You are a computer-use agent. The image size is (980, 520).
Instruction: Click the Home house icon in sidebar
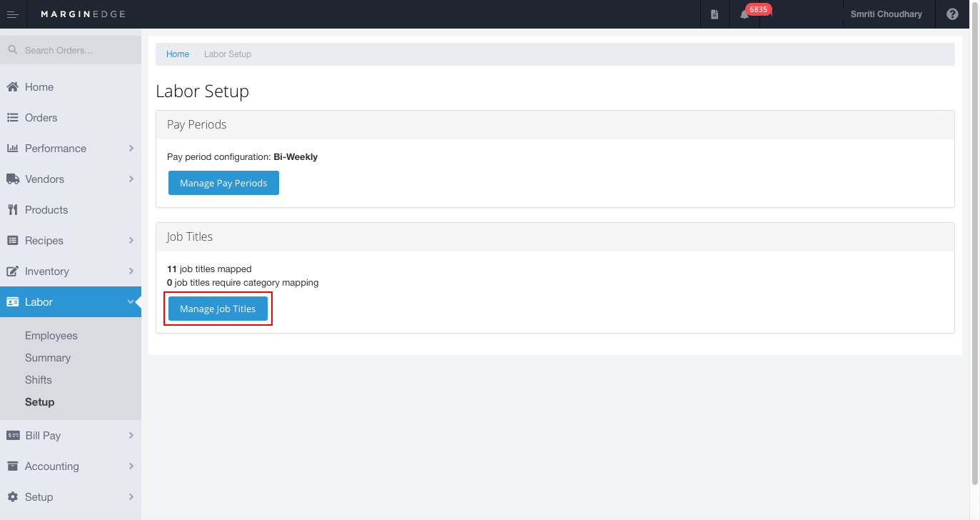pyautogui.click(x=12, y=86)
